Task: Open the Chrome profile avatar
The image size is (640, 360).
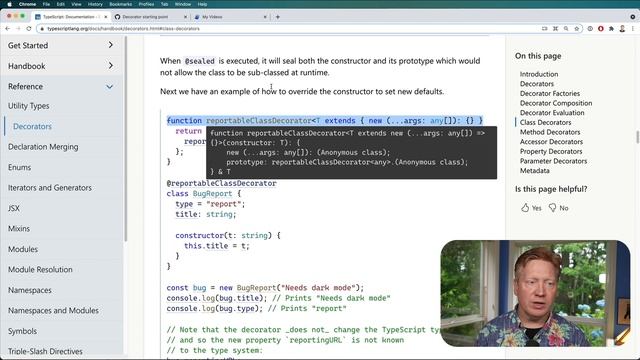Action: [622, 29]
